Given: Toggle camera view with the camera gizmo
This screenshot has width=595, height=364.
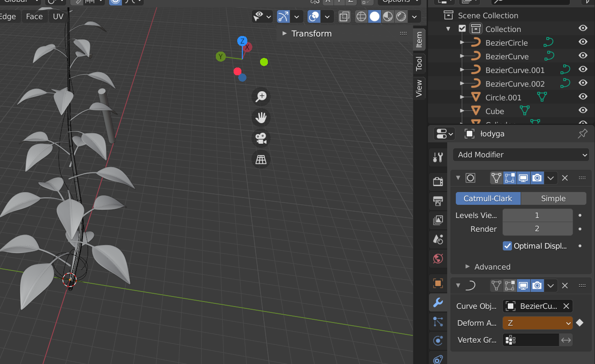Looking at the screenshot, I should coord(261,139).
